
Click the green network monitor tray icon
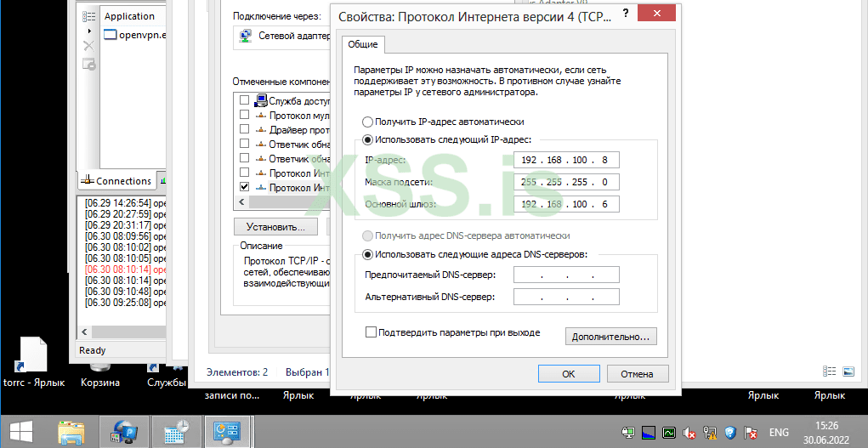tap(627, 433)
